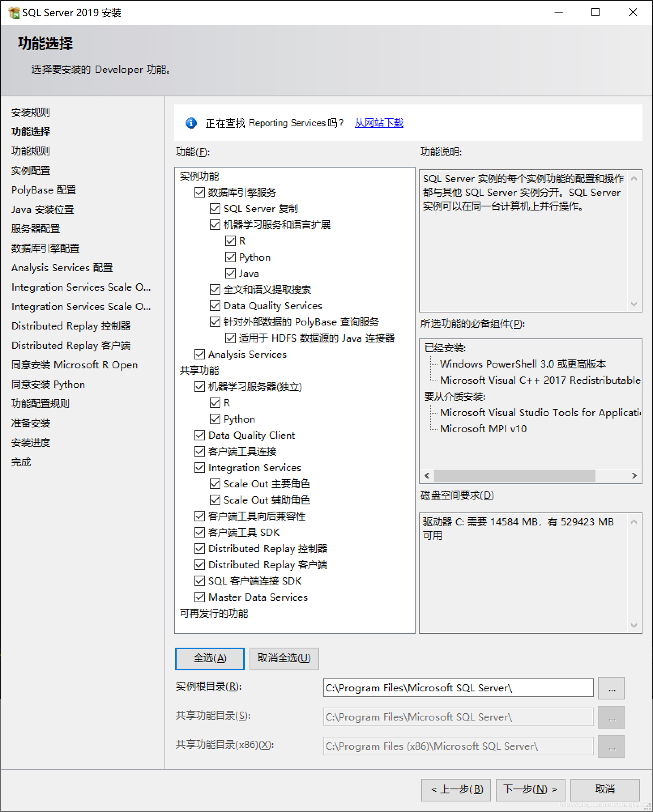Select the 实例功能 tree heading
This screenshot has height=812, width=653.
tap(199, 176)
